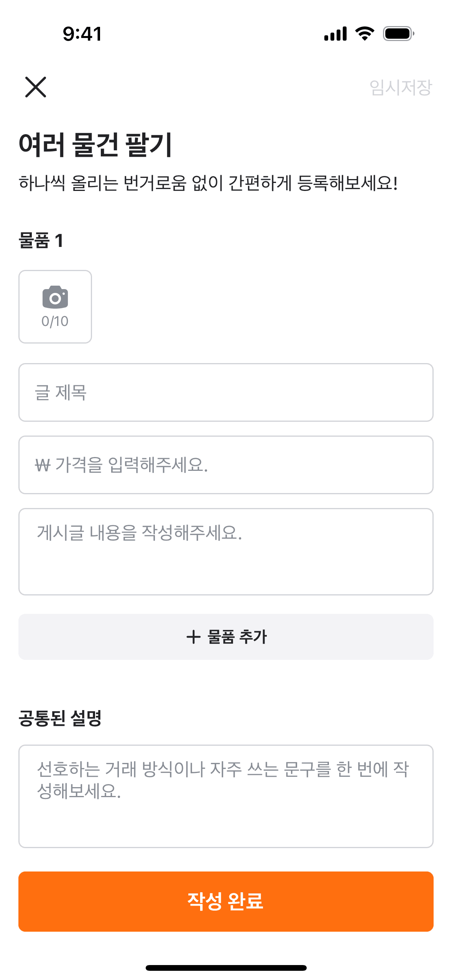Click the ₩ won symbol in price field
Viewport: 452px width, 980px height.
coord(43,465)
